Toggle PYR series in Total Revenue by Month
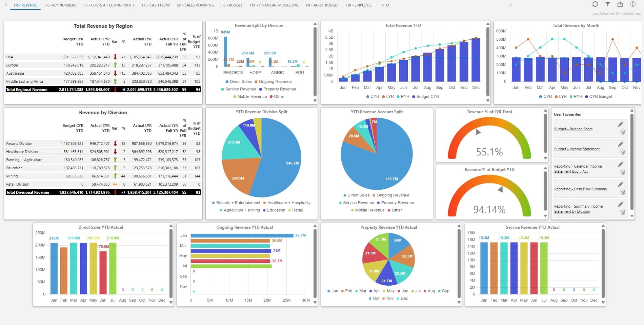Screen dimensions: 644x325 point(576,96)
